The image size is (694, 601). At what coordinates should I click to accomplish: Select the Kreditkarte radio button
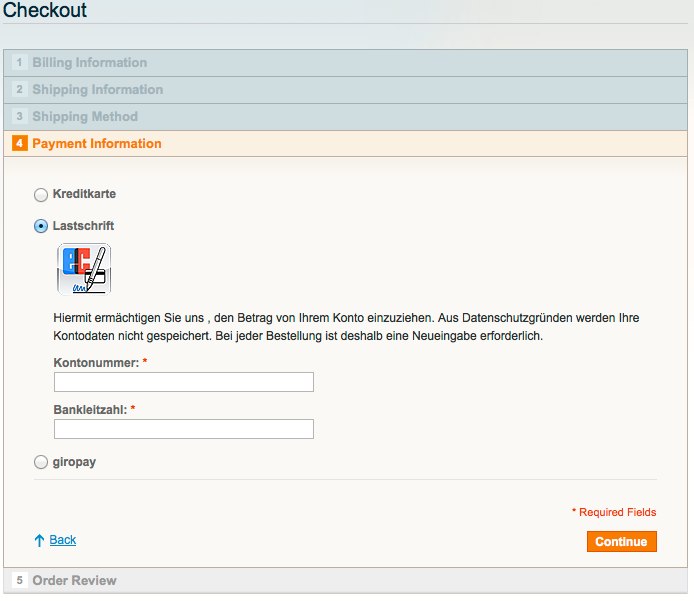pos(41,194)
